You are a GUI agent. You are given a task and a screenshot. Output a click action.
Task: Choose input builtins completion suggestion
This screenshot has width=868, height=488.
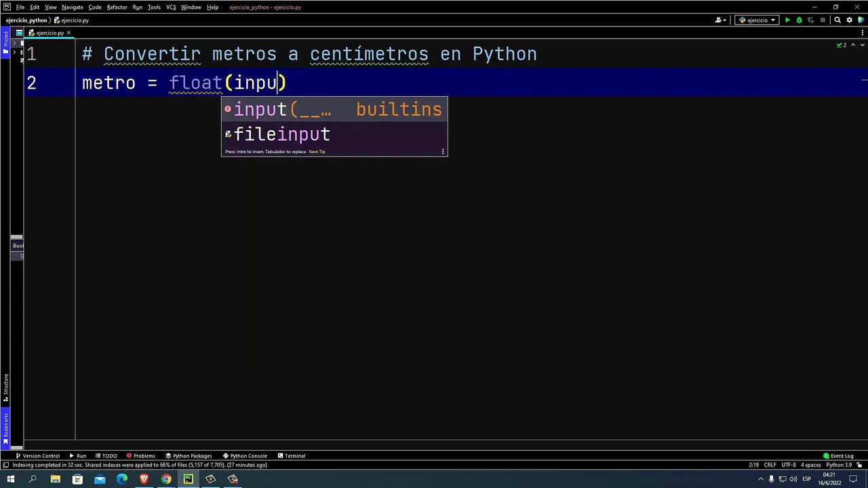pyautogui.click(x=334, y=109)
